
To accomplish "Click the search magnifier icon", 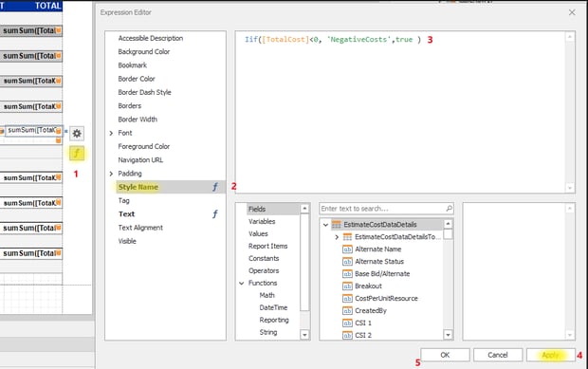I will (449, 208).
